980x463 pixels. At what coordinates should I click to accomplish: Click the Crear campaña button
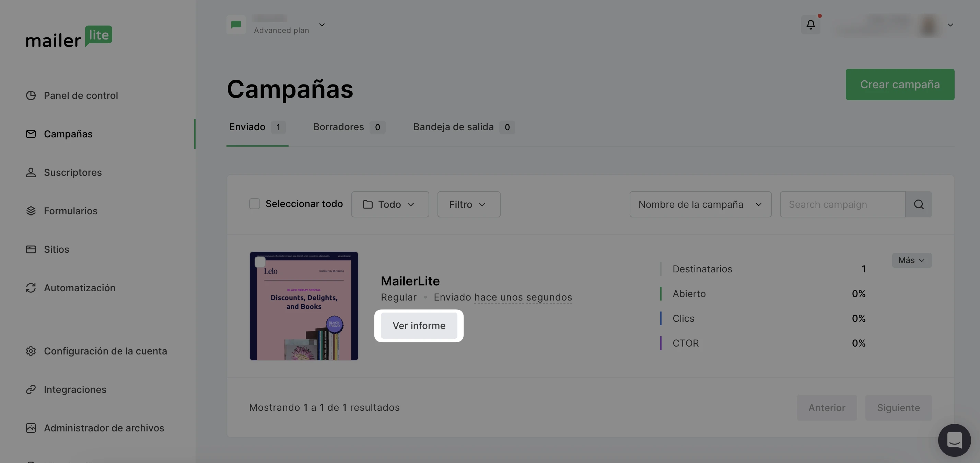(900, 84)
